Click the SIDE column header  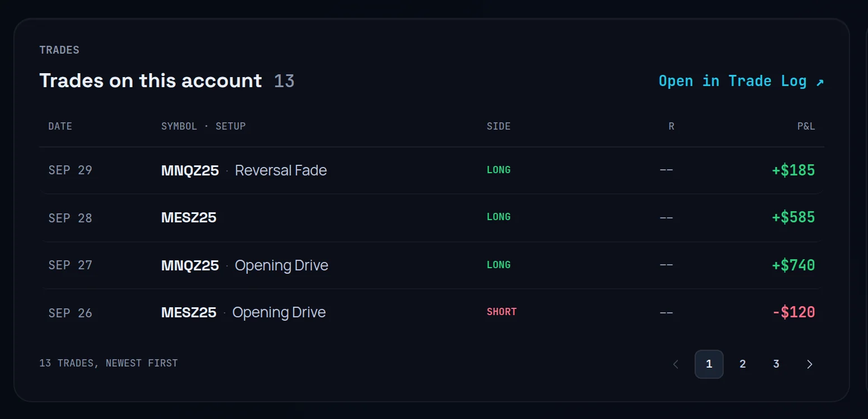click(x=499, y=126)
